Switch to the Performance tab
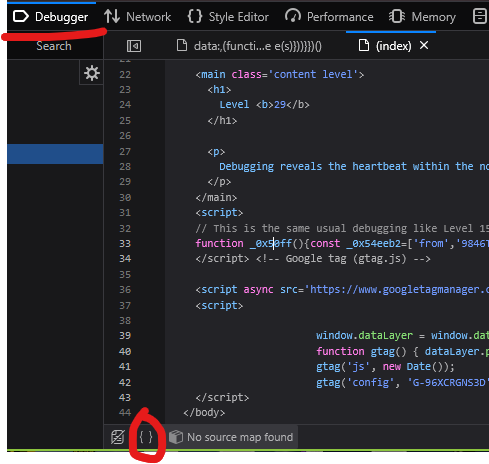This screenshot has width=489, height=464. pyautogui.click(x=329, y=17)
